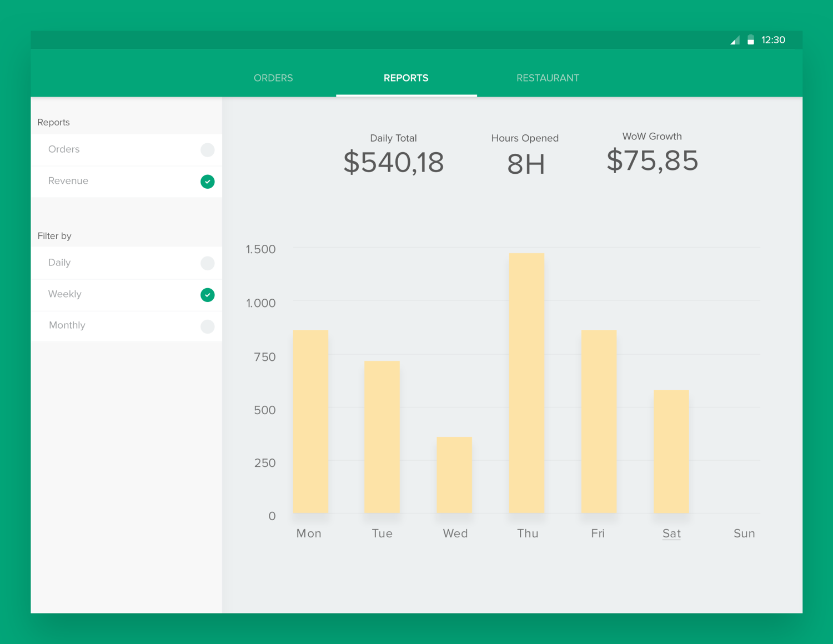Select the Tuesday bar in chart

[x=382, y=437]
